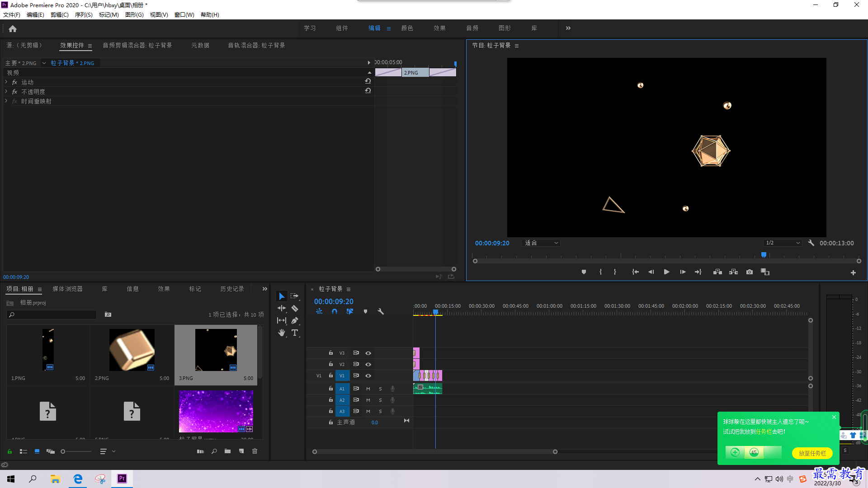Toggle V2 track output eye
The height and width of the screenshot is (488, 868).
tap(368, 365)
